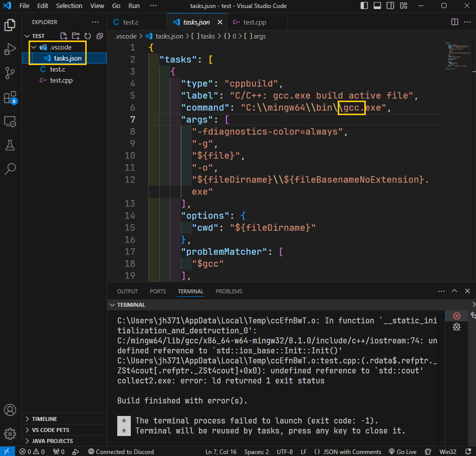Collapse the .vscode folder
The image size is (476, 456).
(34, 47)
